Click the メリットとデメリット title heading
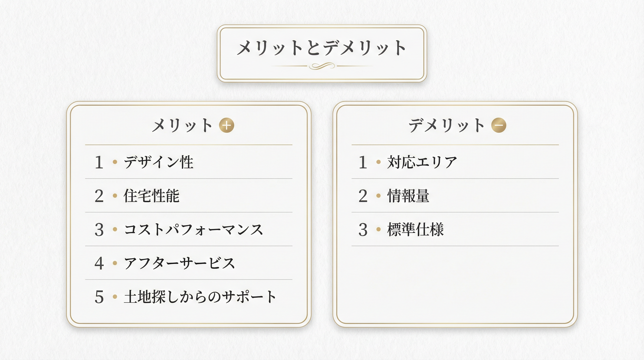Screen dimensions: 644x360 321,48
